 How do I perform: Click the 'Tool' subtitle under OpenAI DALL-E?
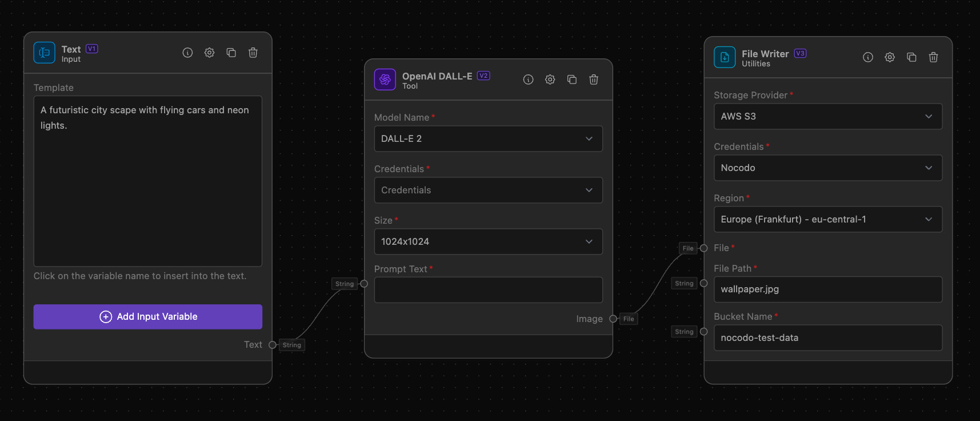[x=410, y=86]
